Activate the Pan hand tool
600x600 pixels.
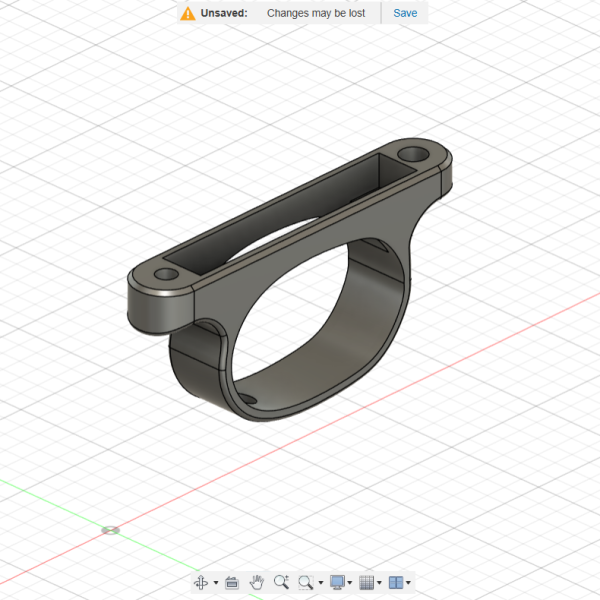pyautogui.click(x=257, y=582)
